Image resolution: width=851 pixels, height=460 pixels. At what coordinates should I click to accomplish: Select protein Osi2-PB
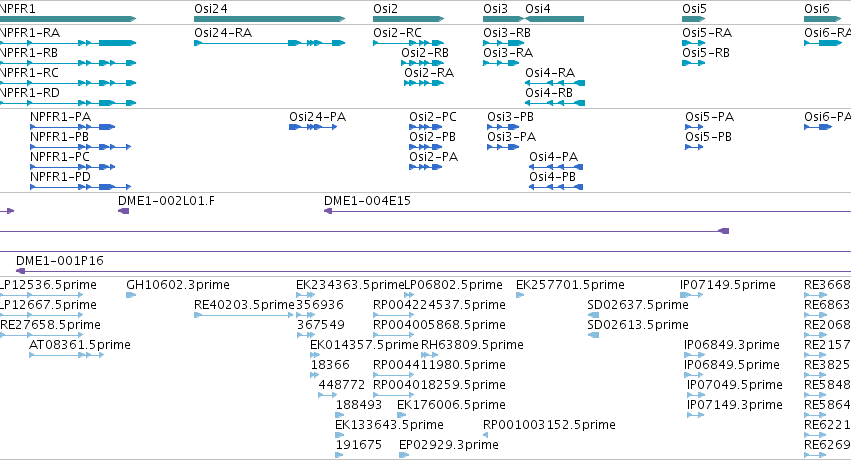[426, 147]
